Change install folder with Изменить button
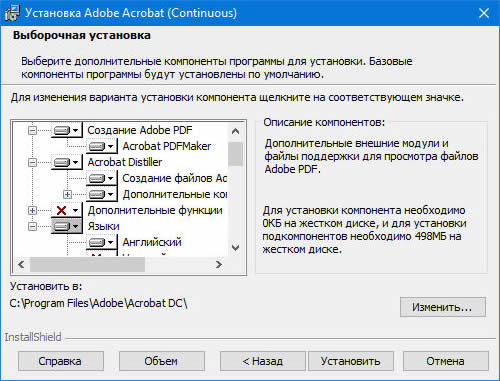This screenshot has height=381, width=500. [443, 307]
